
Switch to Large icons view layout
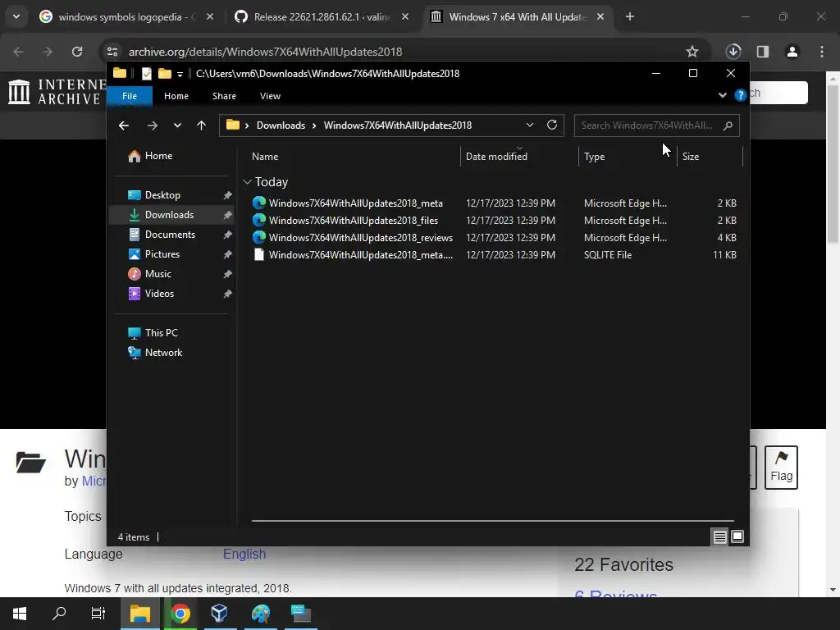[x=737, y=536]
